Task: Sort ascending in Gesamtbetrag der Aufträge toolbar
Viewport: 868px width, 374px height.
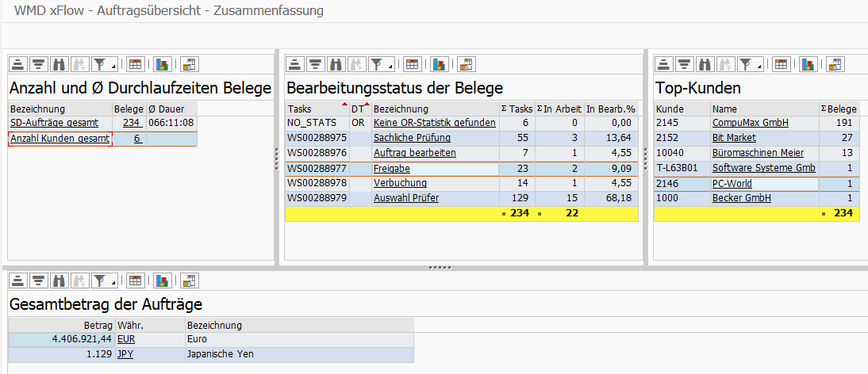Action: coord(18,280)
